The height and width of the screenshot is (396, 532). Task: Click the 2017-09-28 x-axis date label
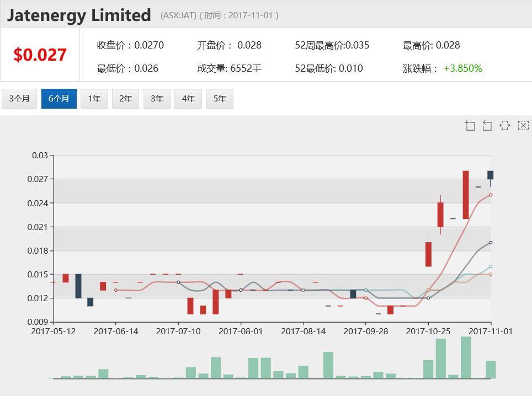pos(366,331)
